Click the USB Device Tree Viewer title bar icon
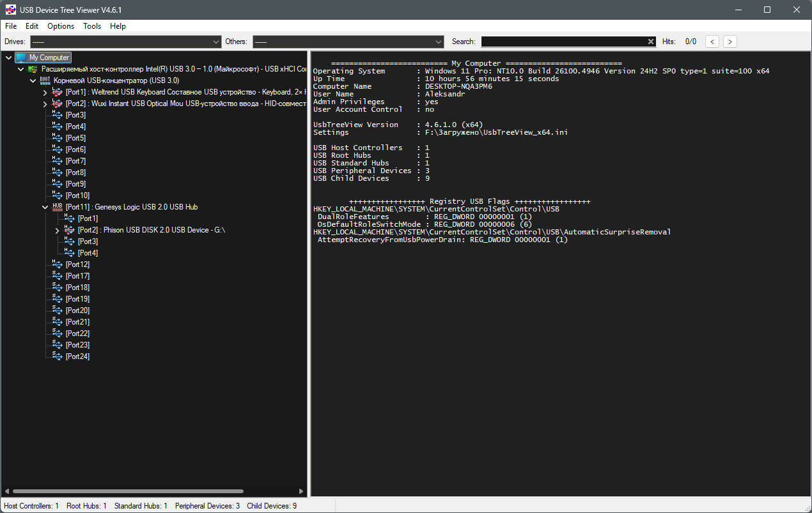 point(10,10)
